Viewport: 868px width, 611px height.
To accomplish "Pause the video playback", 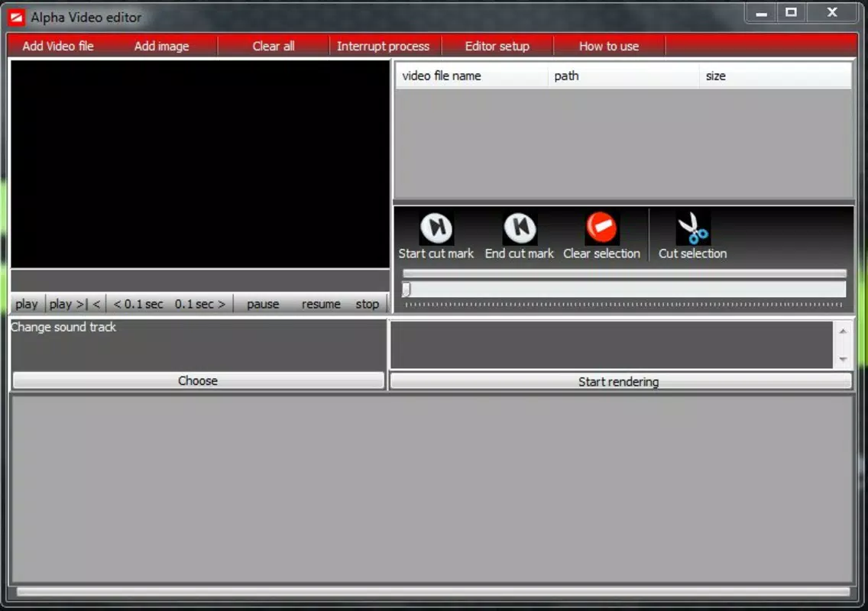I will click(x=263, y=304).
